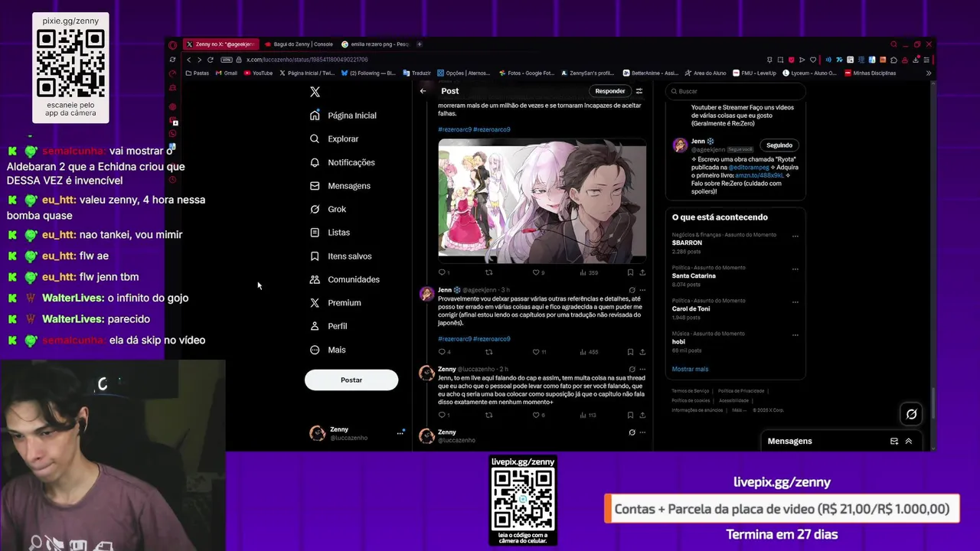980x551 pixels.
Task: Open the BetterAnime bookmark
Action: [x=651, y=73]
